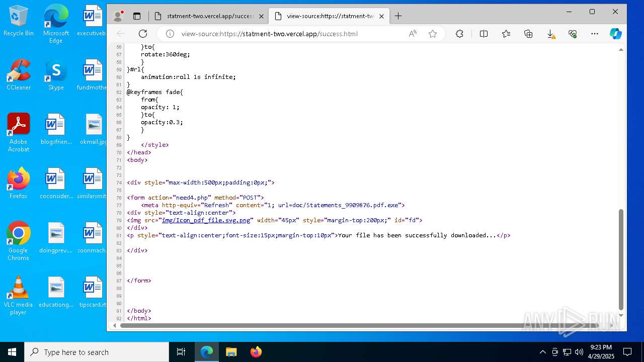The image size is (644, 362).
Task: Click the text 'need4.php' in the source
Action: tap(191, 198)
